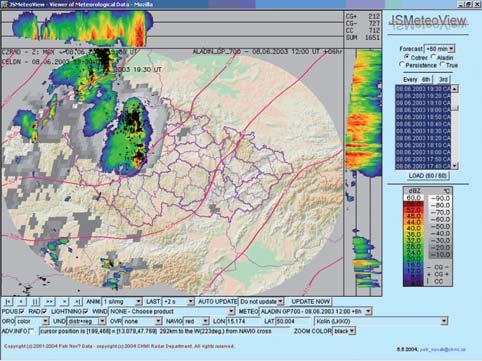482x361 pixels.
Task: Jump to first animation frame
Action: pos(9,302)
